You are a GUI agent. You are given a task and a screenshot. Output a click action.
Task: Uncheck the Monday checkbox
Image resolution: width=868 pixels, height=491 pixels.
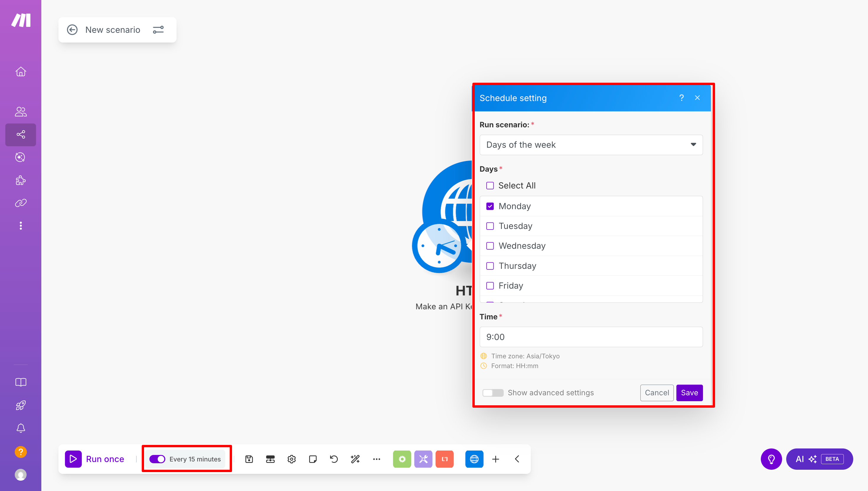[x=490, y=206]
